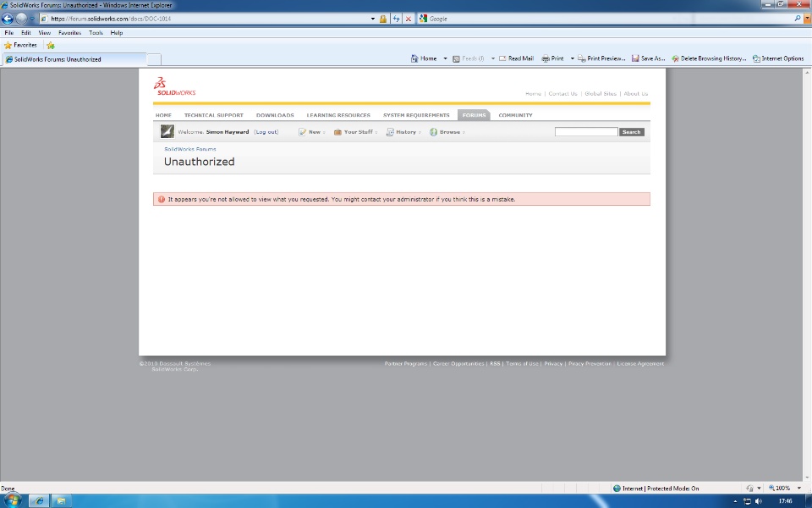Screen dimensions: 812x508
Task: Click the search magnifier icon in Google box
Action: point(798,18)
